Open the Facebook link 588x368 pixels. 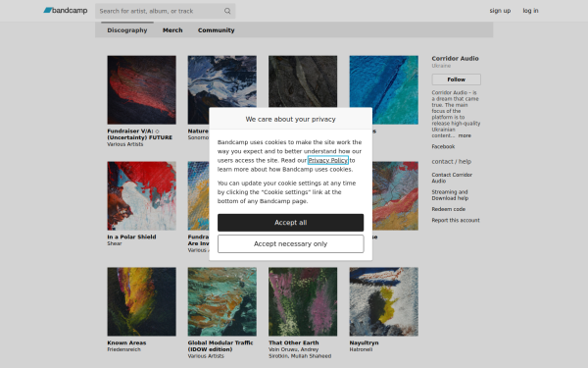[443, 146]
